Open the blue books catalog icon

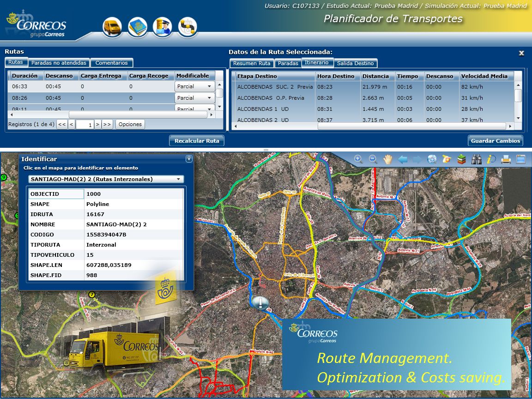tap(138, 27)
